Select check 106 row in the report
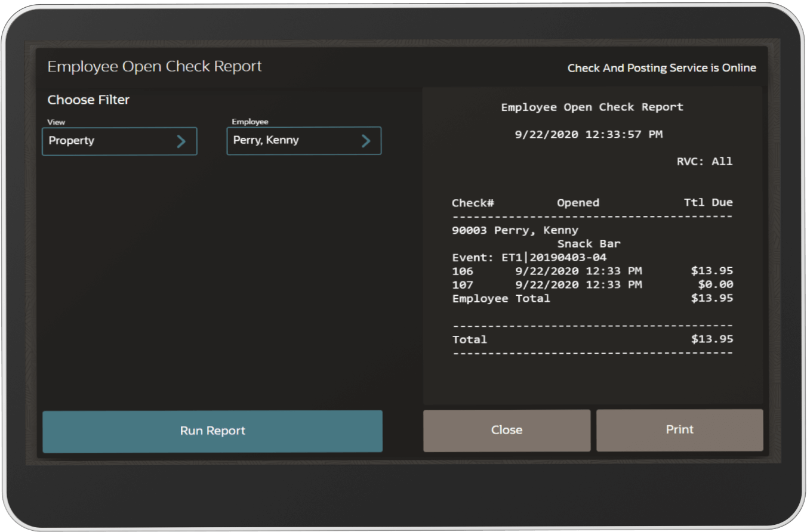807x532 pixels. point(592,271)
